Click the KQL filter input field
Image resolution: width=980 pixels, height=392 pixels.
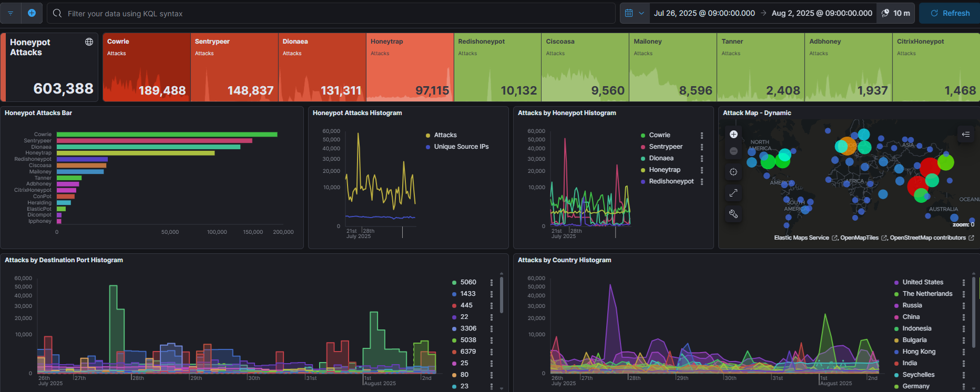[331, 13]
